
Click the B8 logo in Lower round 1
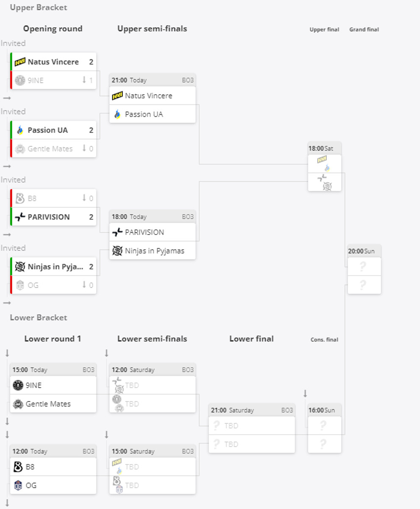pyautogui.click(x=18, y=467)
